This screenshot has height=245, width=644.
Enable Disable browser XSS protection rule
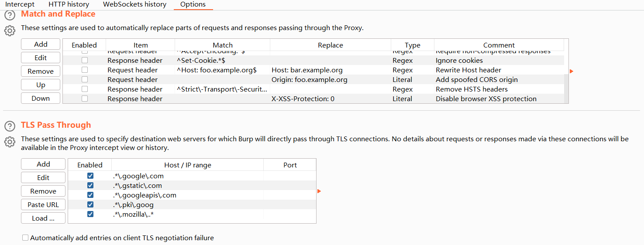click(85, 99)
